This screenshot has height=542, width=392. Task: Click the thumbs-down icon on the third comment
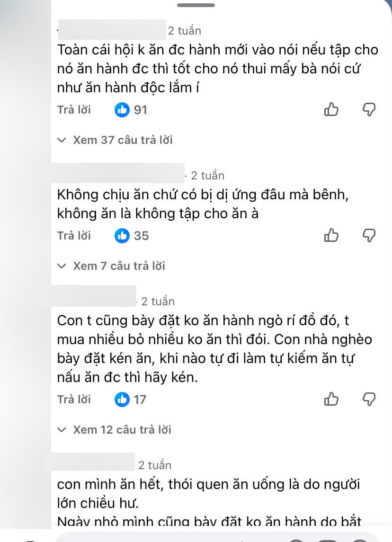(x=369, y=399)
